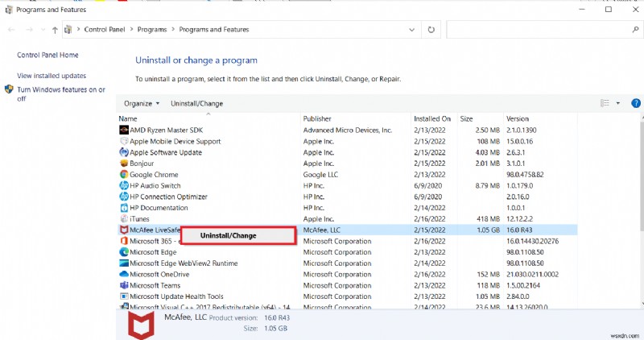The width and height of the screenshot is (644, 340).
Task: Click the 418 MB size cell
Action: [488, 219]
